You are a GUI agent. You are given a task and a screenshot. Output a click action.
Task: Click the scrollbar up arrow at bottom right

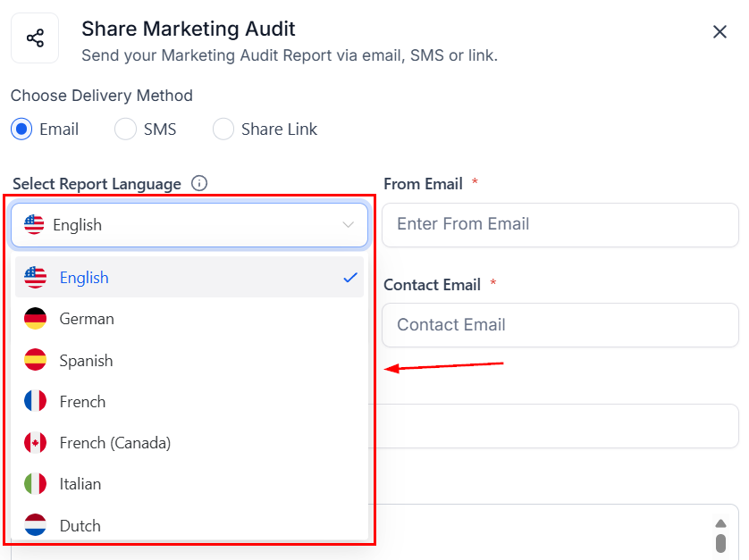tap(720, 523)
